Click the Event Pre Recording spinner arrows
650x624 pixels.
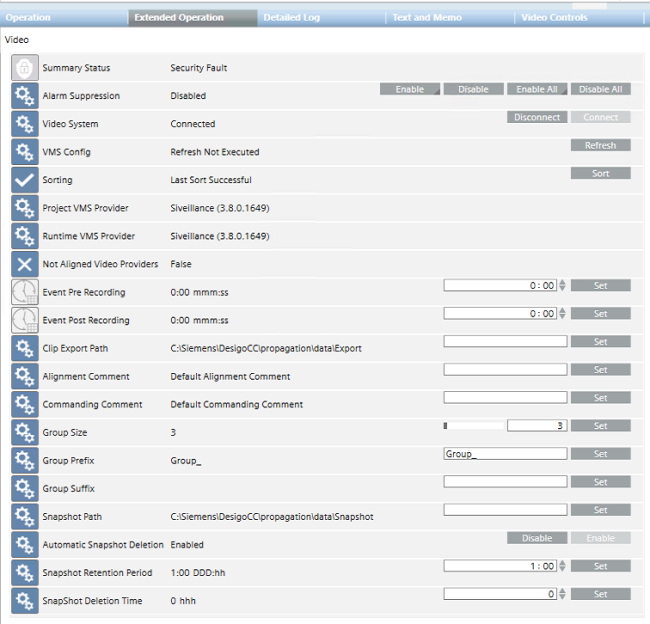click(x=561, y=286)
